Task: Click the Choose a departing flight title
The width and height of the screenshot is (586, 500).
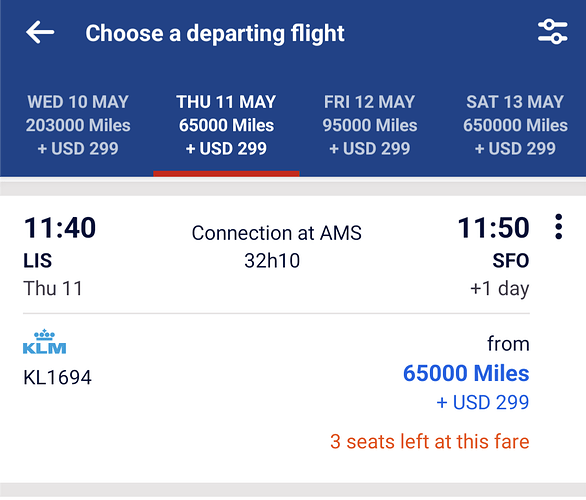Action: click(x=215, y=34)
